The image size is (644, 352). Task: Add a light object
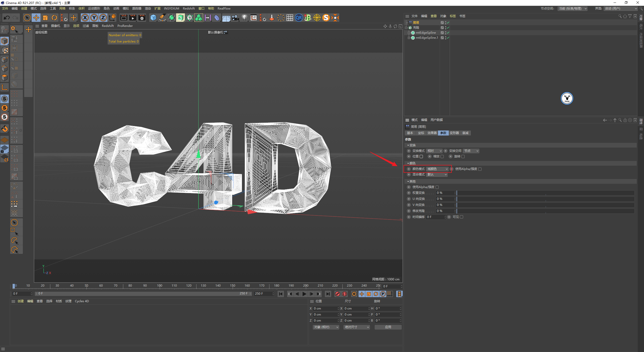tap(244, 18)
